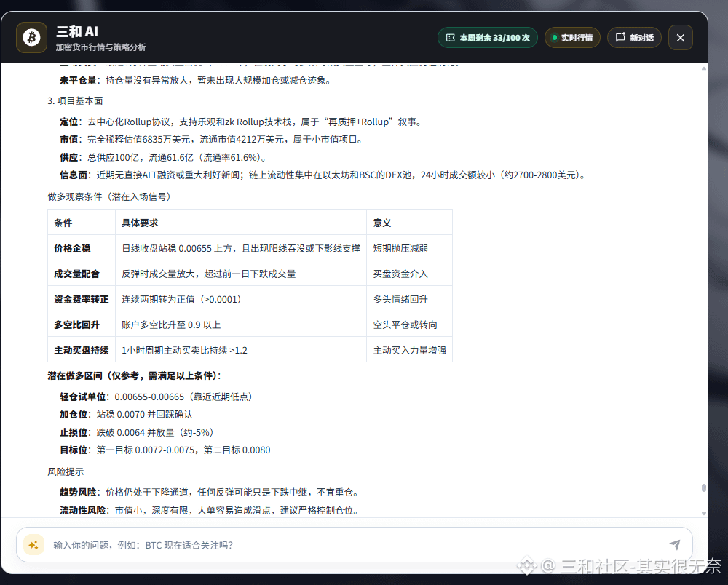Start a 新对话 new conversation
This screenshot has width=728, height=585.
click(x=634, y=38)
